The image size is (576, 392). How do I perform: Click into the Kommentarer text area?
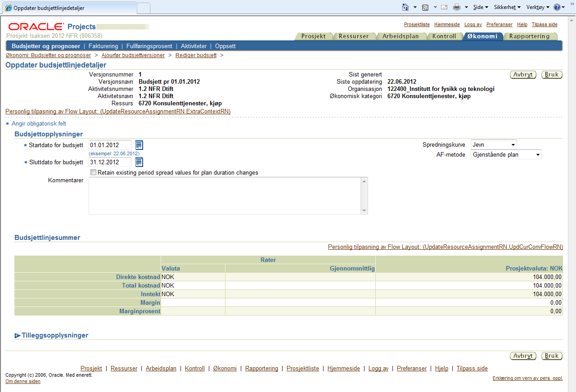coord(225,196)
